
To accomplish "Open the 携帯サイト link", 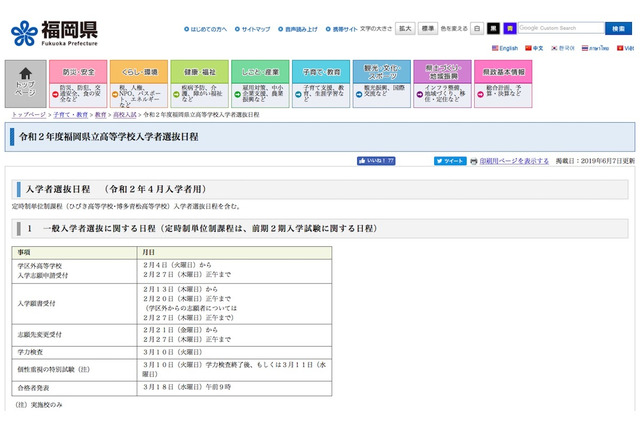I will pyautogui.click(x=344, y=29).
